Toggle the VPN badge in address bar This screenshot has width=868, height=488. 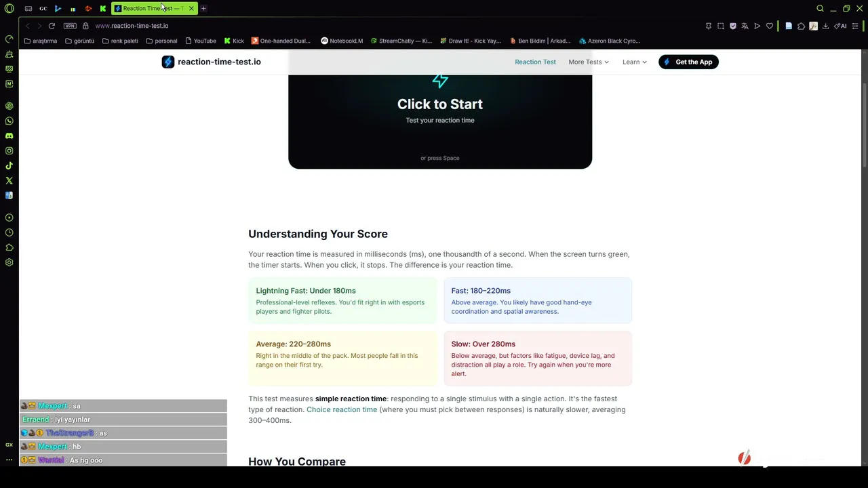coord(70,26)
